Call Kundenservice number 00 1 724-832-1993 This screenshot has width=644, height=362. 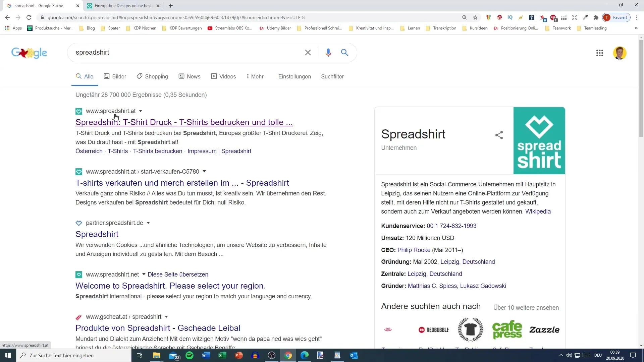tap(451, 226)
